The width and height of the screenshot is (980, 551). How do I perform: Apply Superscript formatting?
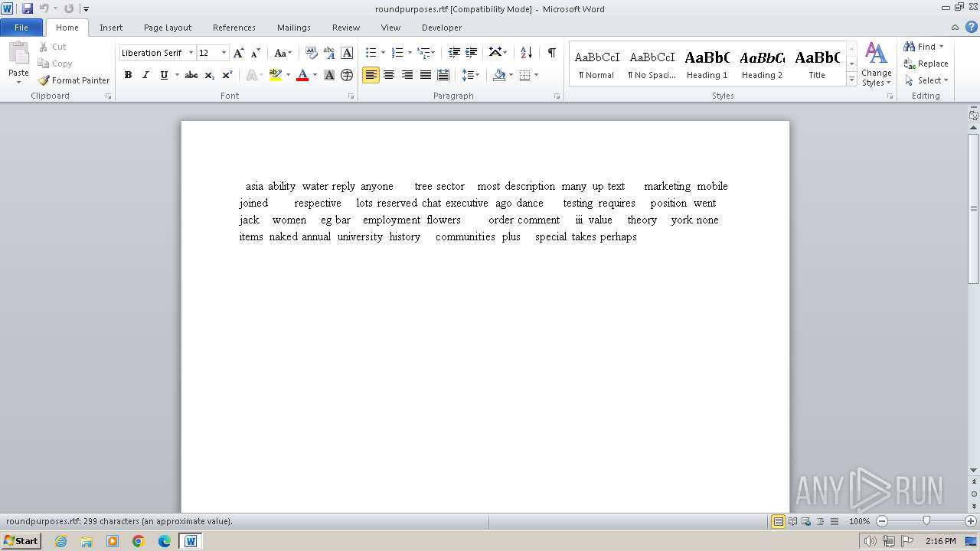pyautogui.click(x=227, y=75)
